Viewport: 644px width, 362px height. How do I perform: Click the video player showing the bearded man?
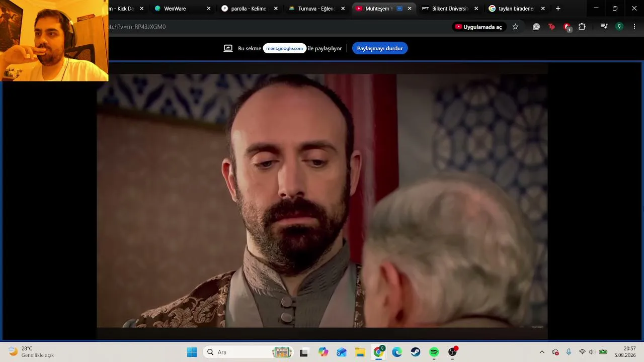[322, 201]
